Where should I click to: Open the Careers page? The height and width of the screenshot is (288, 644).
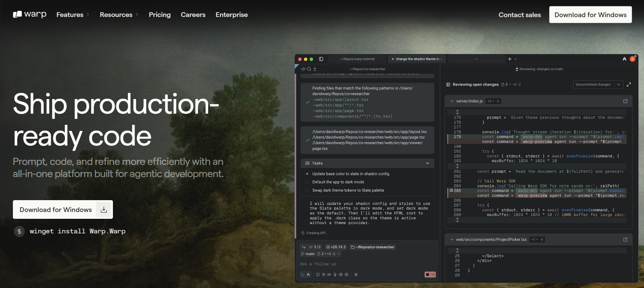(x=193, y=15)
